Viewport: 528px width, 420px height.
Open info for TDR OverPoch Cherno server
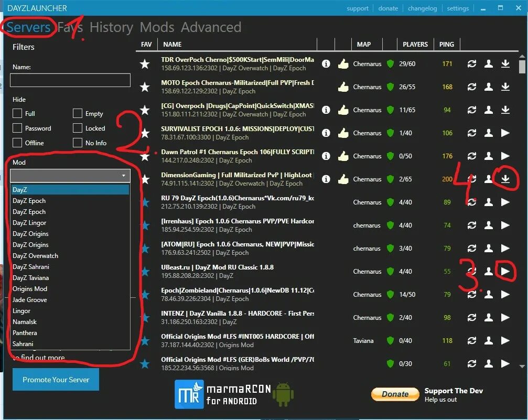[x=326, y=63]
